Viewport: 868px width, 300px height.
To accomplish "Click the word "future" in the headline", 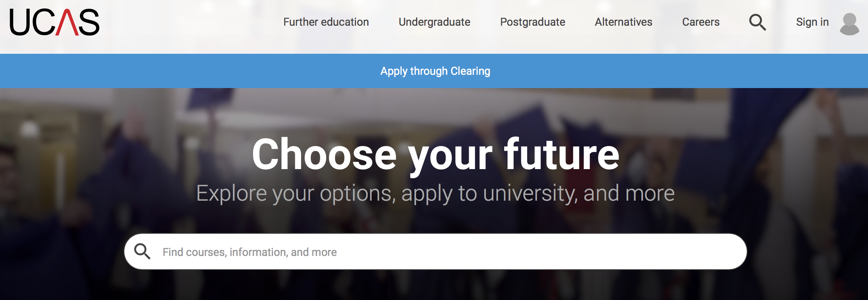I will [562, 155].
